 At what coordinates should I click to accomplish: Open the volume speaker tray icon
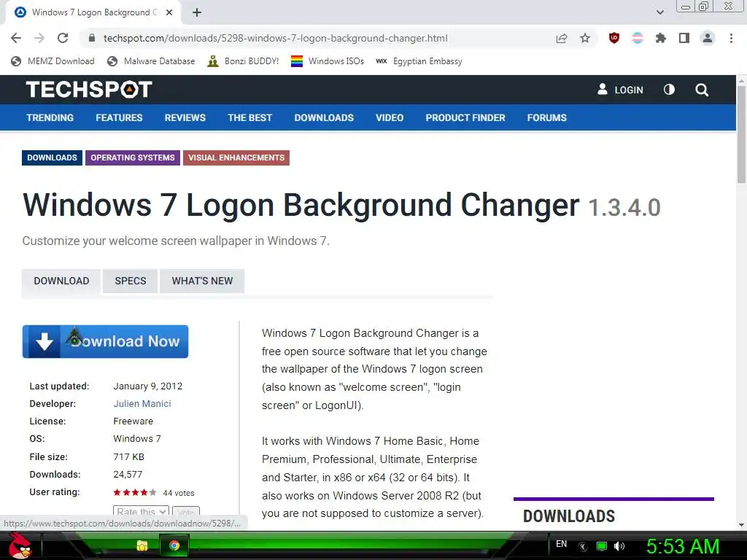(x=619, y=546)
